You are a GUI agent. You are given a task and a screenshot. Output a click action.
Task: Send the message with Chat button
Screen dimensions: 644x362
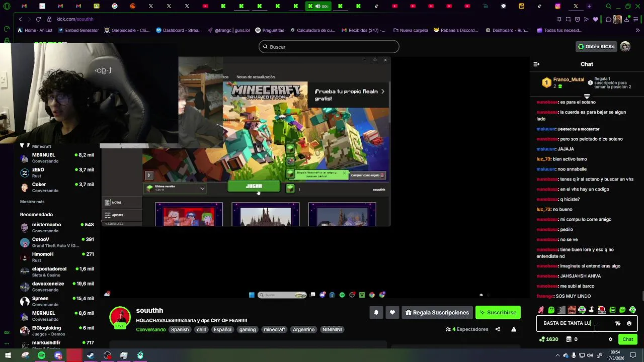[x=627, y=339]
